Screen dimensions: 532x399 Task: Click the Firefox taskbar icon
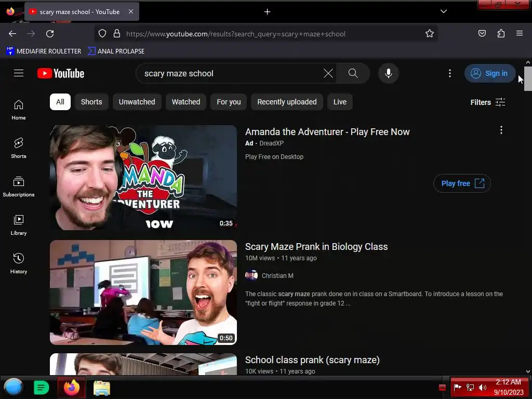point(72,387)
